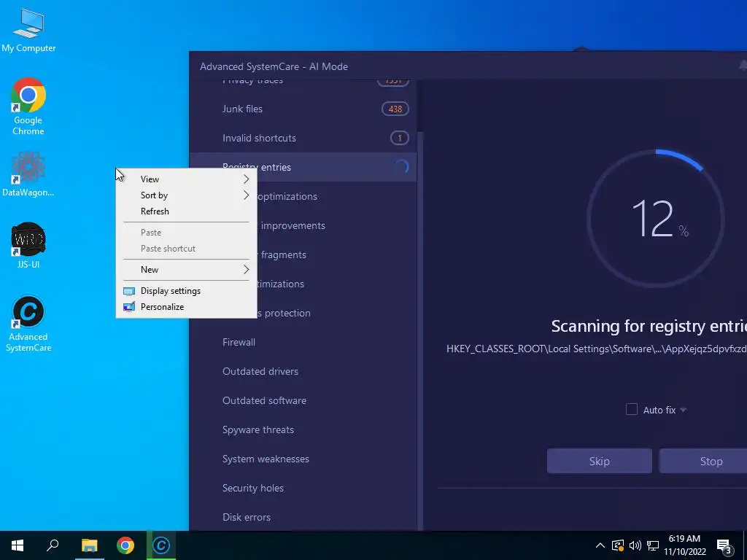Select the JJS-UI desktop shortcut
The height and width of the screenshot is (560, 747).
click(28, 246)
